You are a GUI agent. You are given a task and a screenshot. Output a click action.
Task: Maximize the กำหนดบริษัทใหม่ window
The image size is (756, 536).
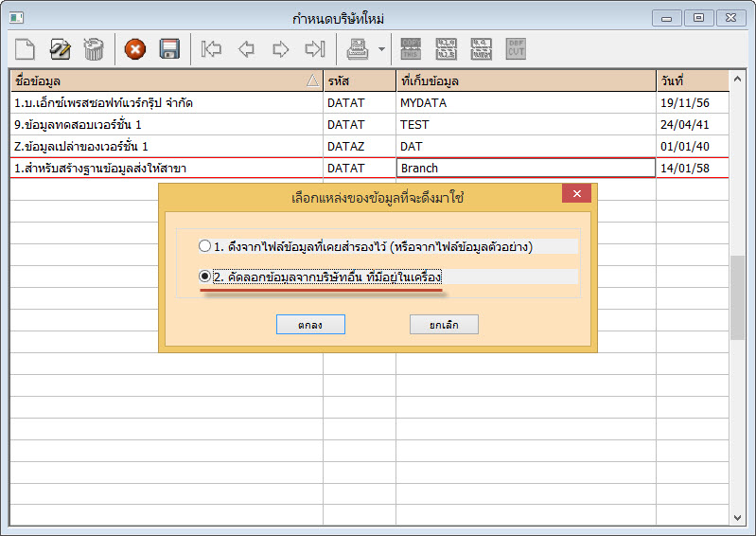698,18
